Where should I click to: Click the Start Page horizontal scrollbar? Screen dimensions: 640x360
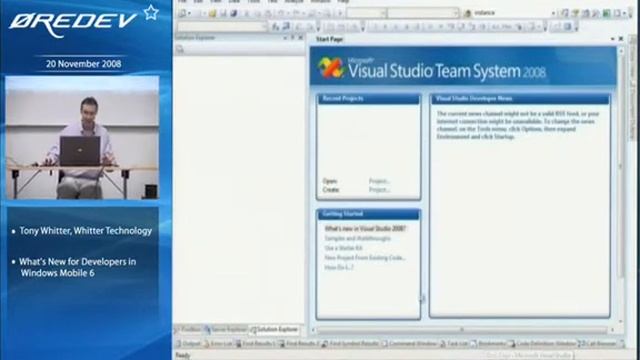[462, 329]
